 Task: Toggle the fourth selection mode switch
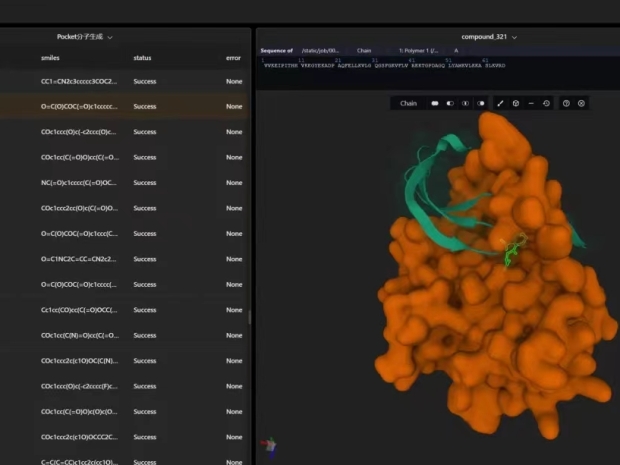(x=481, y=103)
